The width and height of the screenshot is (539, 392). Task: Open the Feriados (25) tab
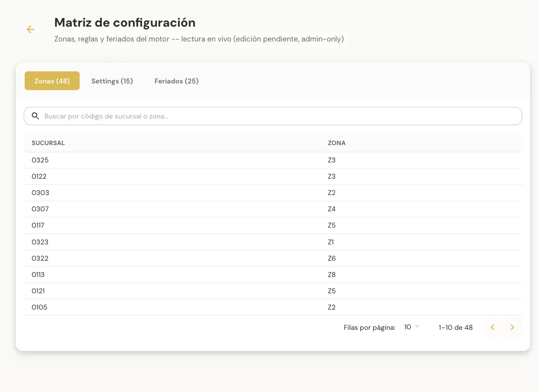point(176,81)
